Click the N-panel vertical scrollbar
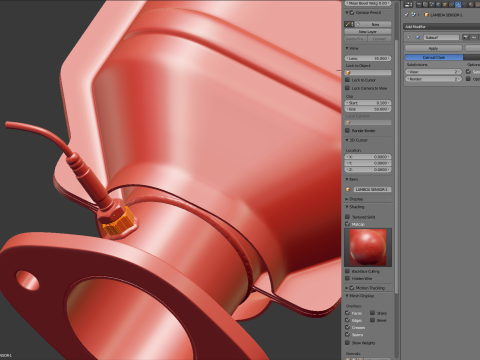 tap(396, 167)
